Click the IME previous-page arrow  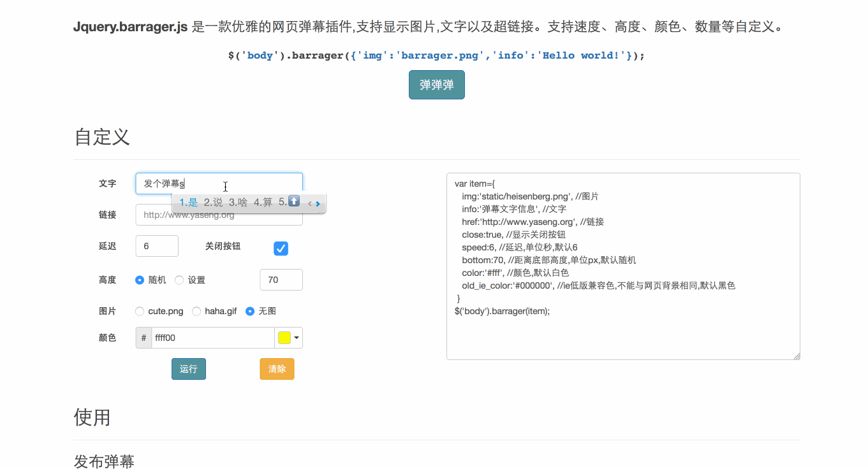point(310,203)
